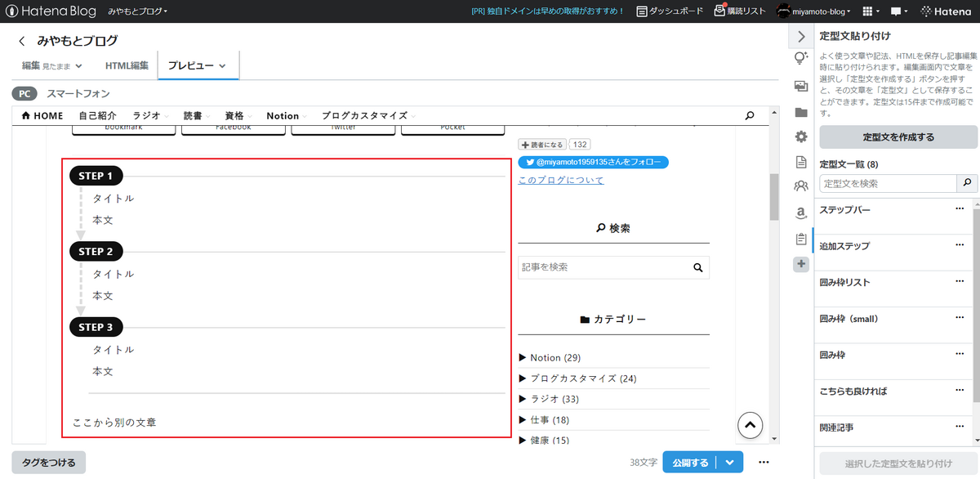Image resolution: width=980 pixels, height=479 pixels.
Task: Open options for 追加ステップ template
Action: [960, 244]
